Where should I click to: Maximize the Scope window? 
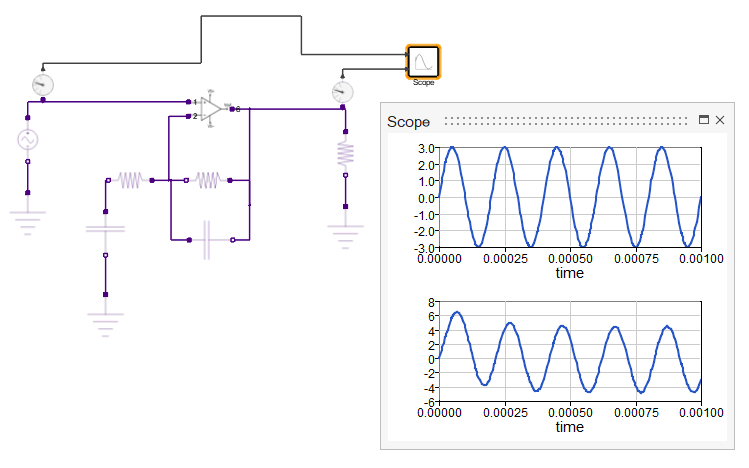pos(703,120)
